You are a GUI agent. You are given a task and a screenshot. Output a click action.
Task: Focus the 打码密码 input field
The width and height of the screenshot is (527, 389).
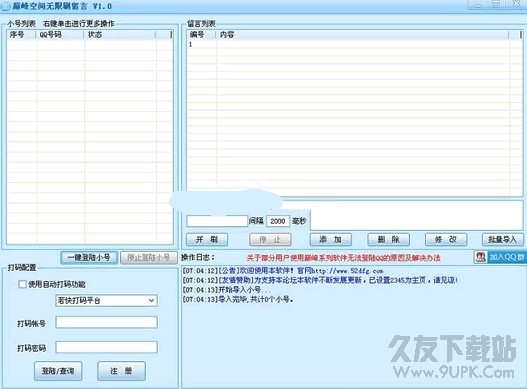106,347
